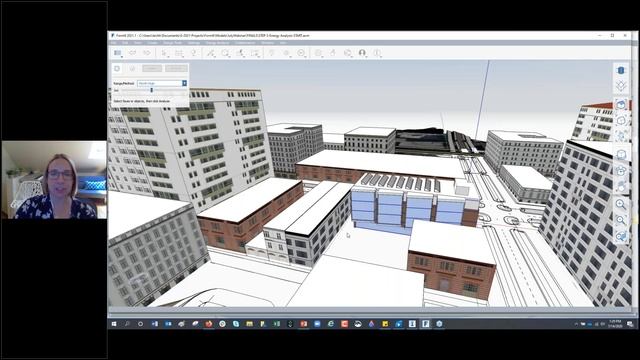Click the first grey button in the analysis panel
Viewport: 640px width, 360px height.
152,69
